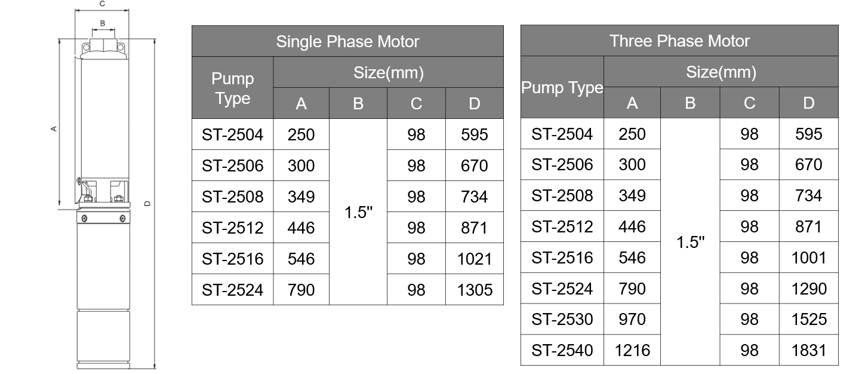Click the Pump Type header in Single Phase table
The width and height of the screenshot is (868, 374).
tap(232, 88)
